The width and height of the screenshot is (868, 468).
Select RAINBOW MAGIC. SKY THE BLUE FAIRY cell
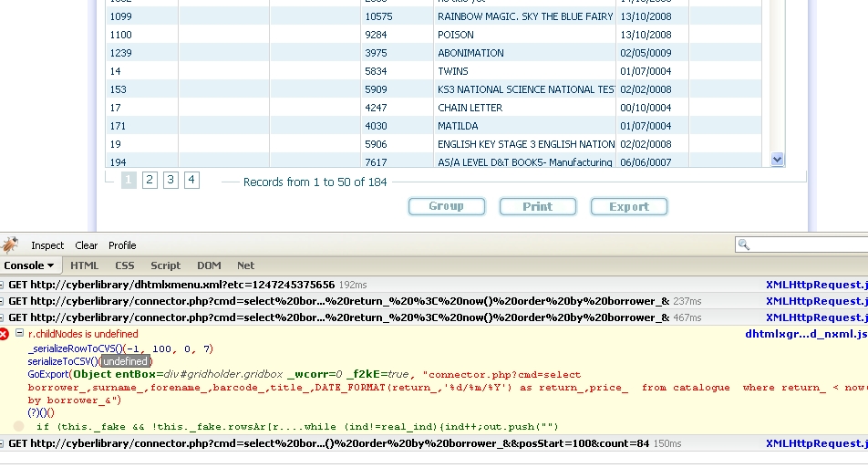pyautogui.click(x=525, y=16)
